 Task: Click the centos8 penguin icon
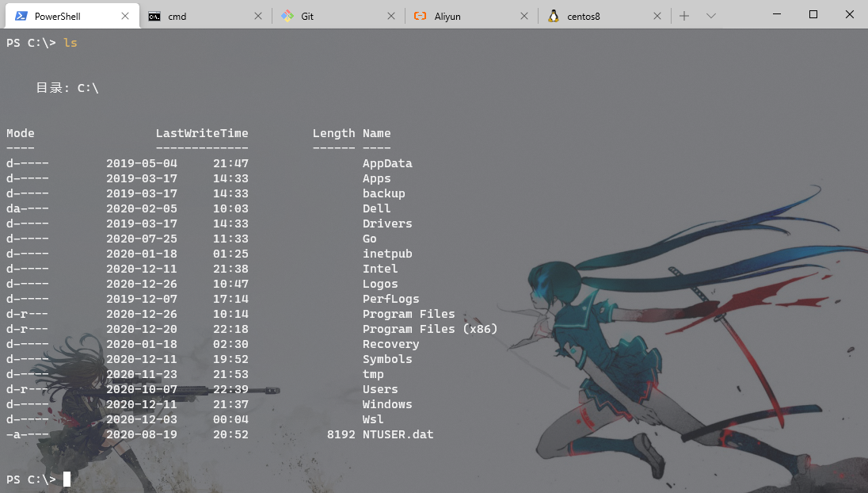point(553,16)
